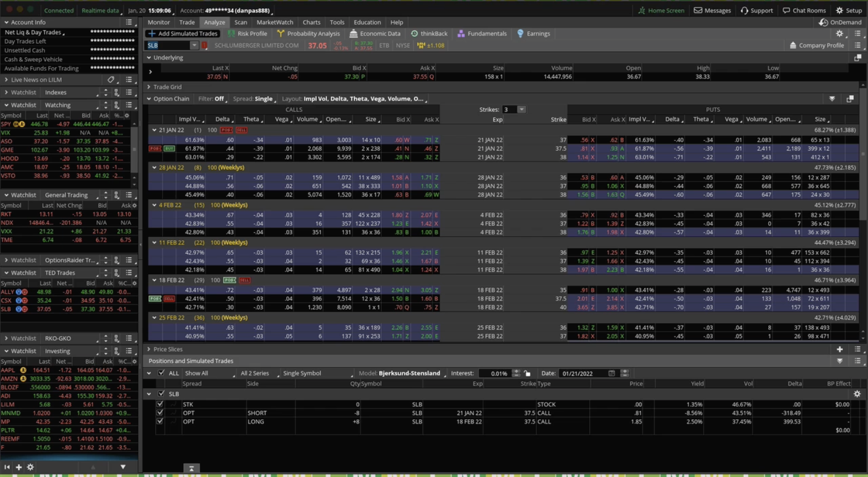Click the Education tab
The width and height of the screenshot is (868, 477).
click(367, 22)
